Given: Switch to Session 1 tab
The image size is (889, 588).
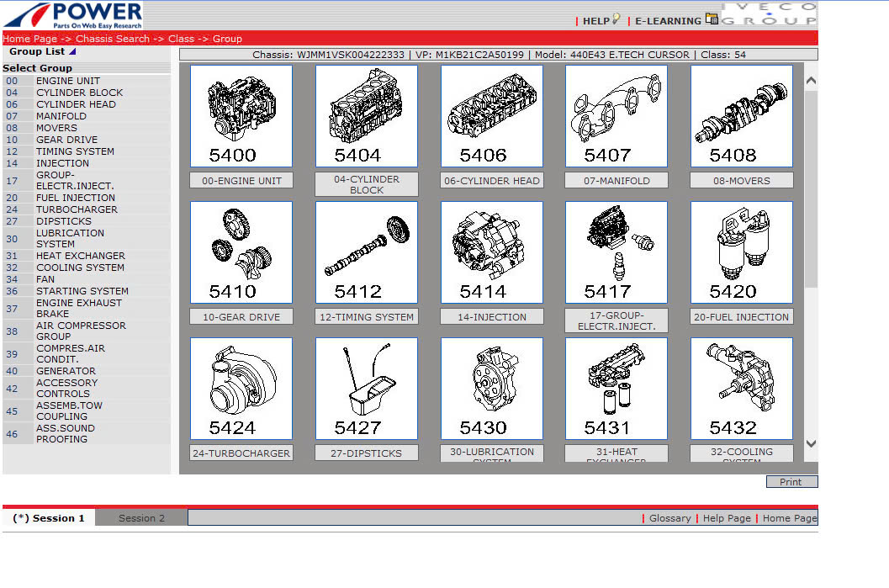Looking at the screenshot, I should [x=49, y=517].
